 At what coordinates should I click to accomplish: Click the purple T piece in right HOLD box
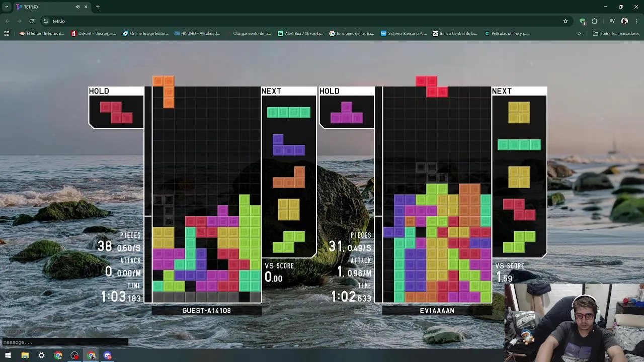click(x=347, y=112)
